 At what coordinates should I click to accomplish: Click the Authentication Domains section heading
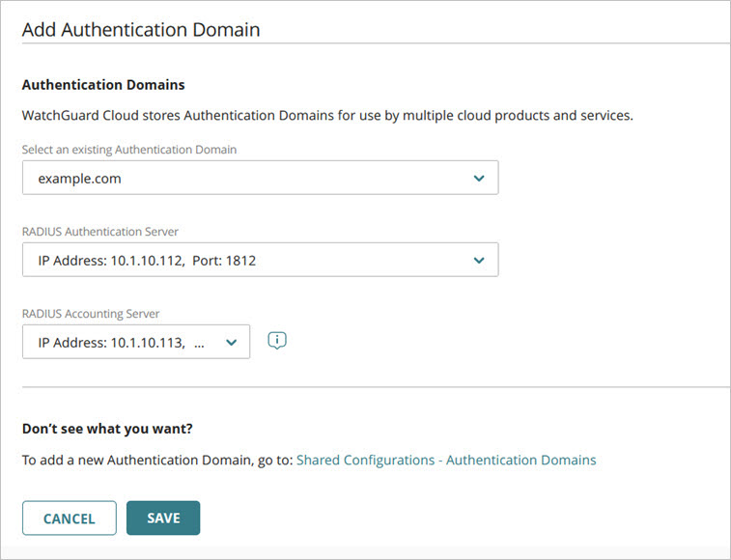103,85
